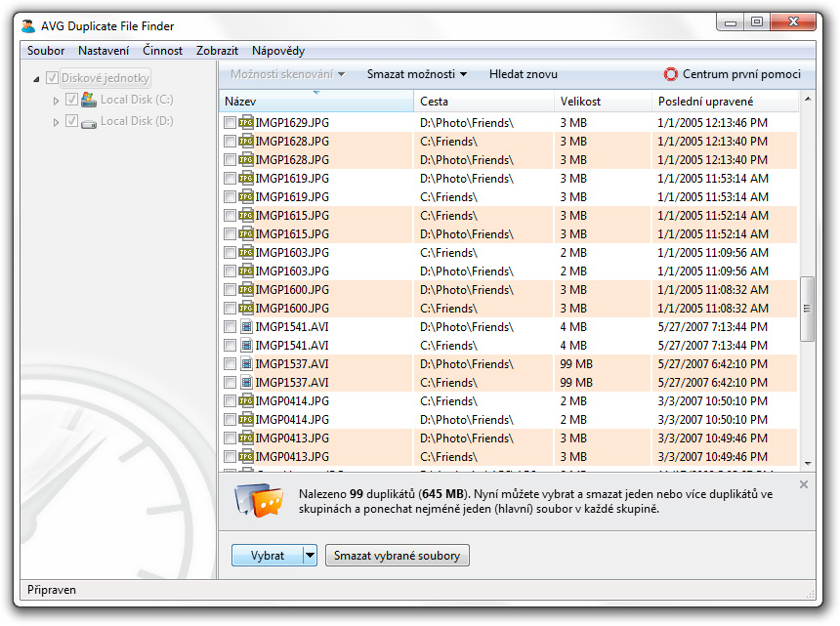Open the Možnosti skenování dropdown
This screenshot has width=840, height=626.
(287, 74)
